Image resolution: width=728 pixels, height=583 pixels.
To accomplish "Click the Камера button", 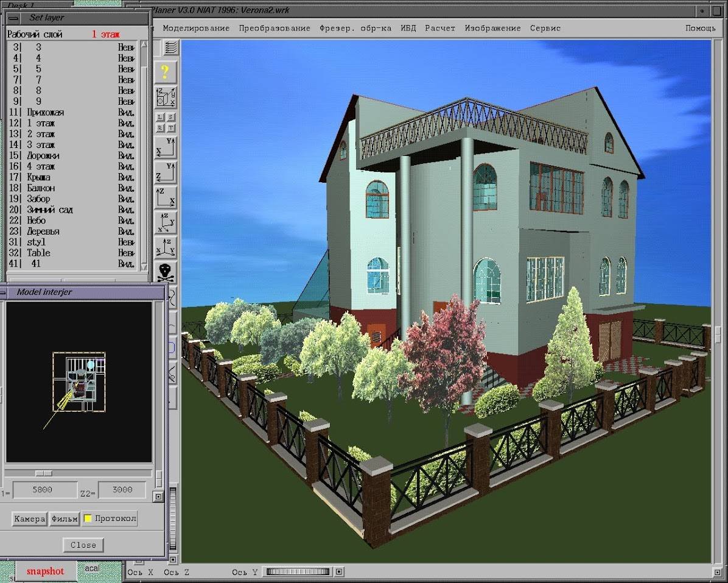I will click(29, 518).
